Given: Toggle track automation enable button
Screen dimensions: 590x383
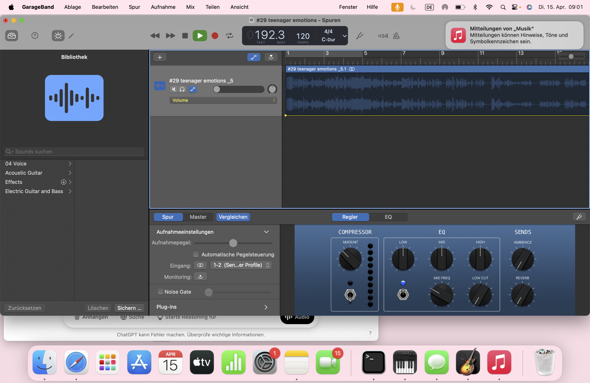Looking at the screenshot, I should (193, 89).
